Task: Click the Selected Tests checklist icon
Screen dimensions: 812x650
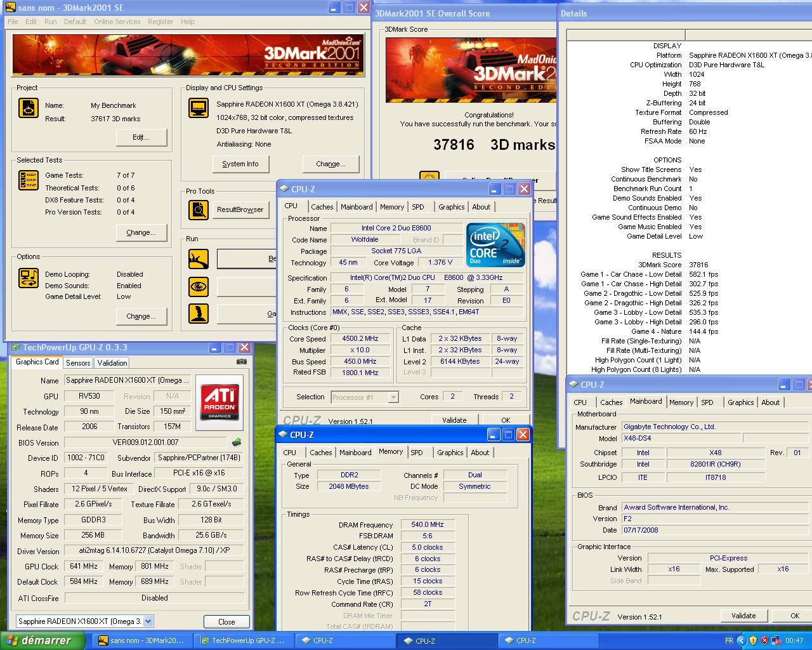Action: pos(29,180)
